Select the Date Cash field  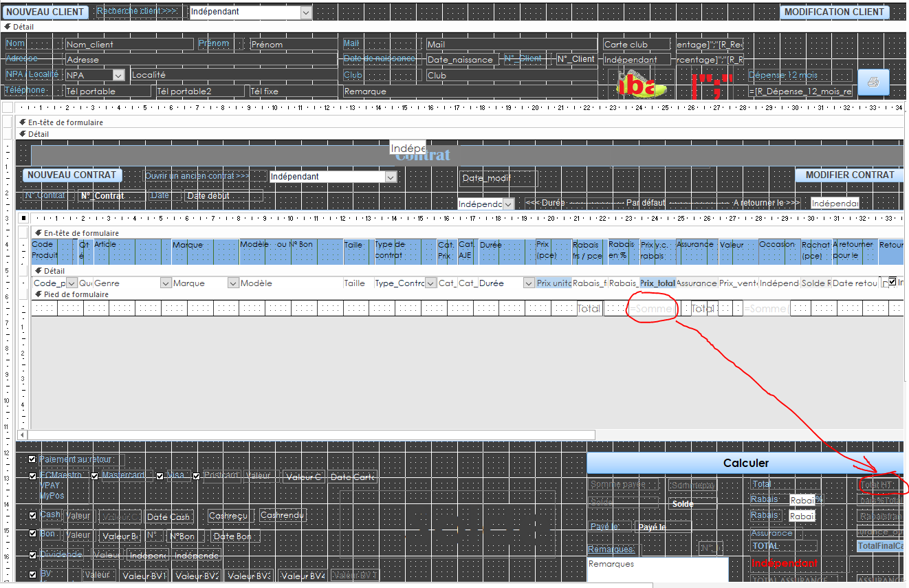169,517
